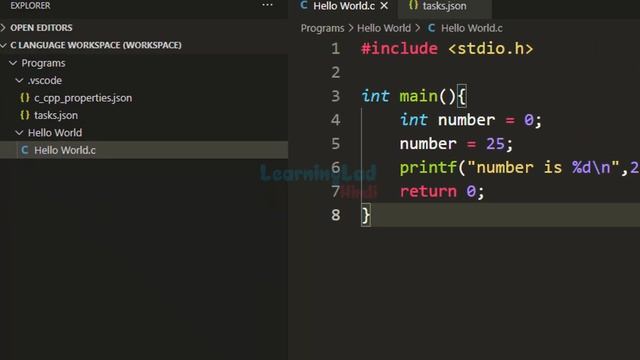Open tasks.json from the explorer tree
The height and width of the screenshot is (360, 640).
tap(56, 116)
